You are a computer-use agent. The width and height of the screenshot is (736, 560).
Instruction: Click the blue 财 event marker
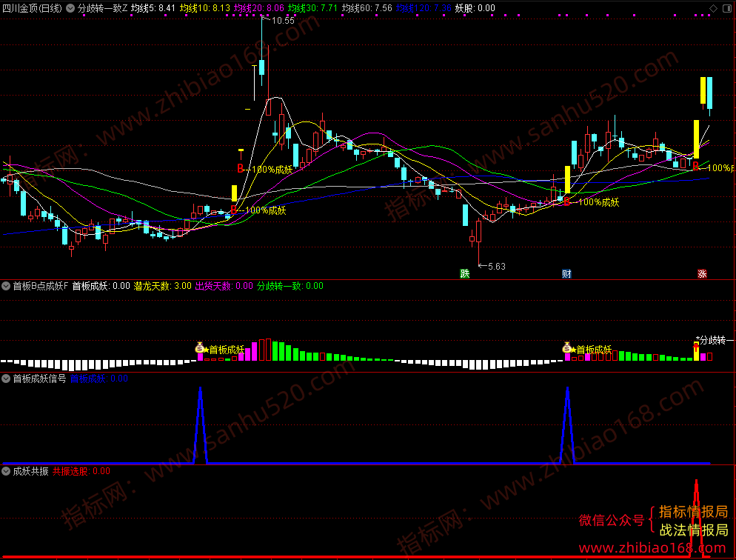pyautogui.click(x=566, y=273)
